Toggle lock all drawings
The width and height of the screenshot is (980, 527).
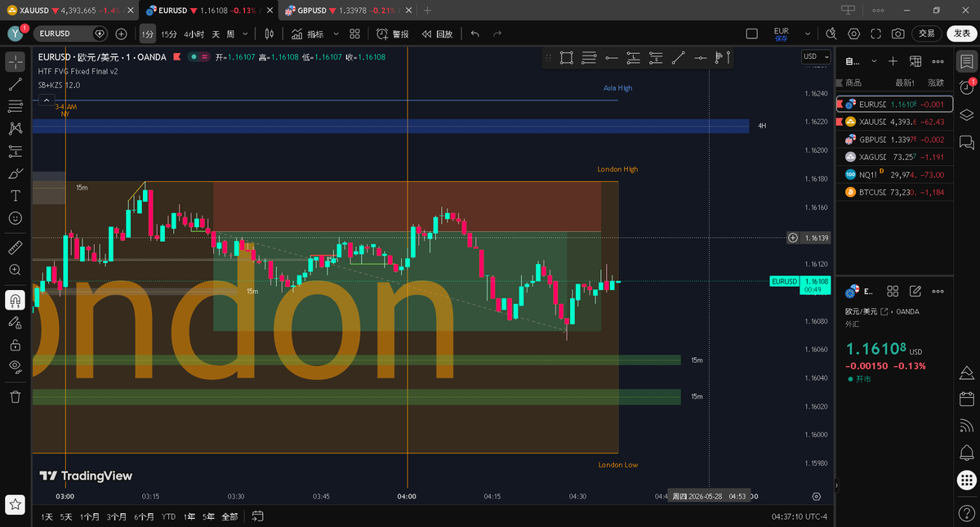coord(15,345)
